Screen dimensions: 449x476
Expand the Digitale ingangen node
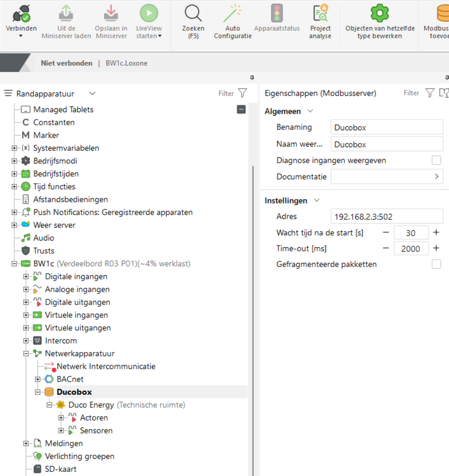(26, 277)
